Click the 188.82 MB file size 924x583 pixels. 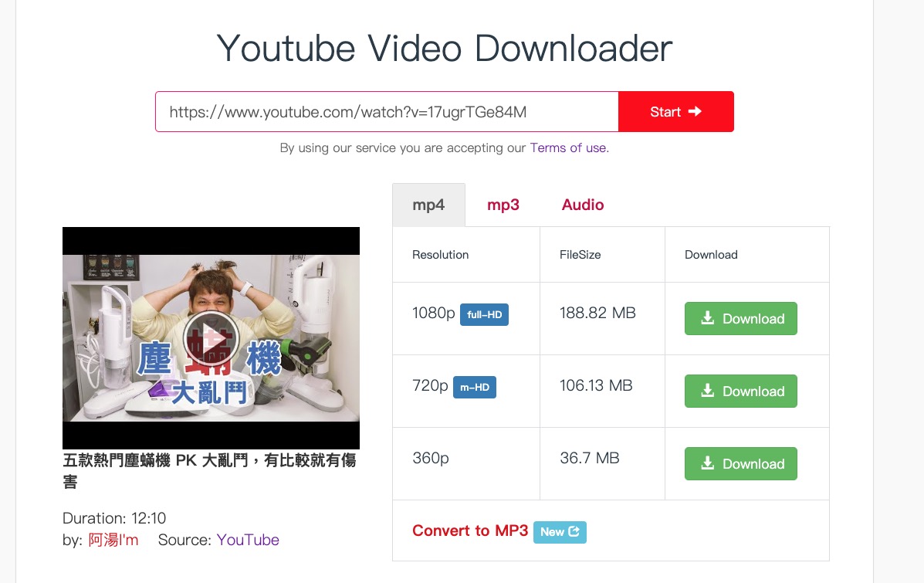pos(597,313)
